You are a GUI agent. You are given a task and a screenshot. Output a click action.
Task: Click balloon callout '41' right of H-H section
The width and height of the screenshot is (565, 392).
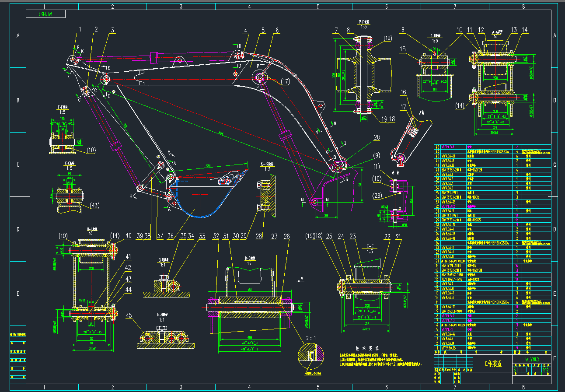[x=128, y=257]
